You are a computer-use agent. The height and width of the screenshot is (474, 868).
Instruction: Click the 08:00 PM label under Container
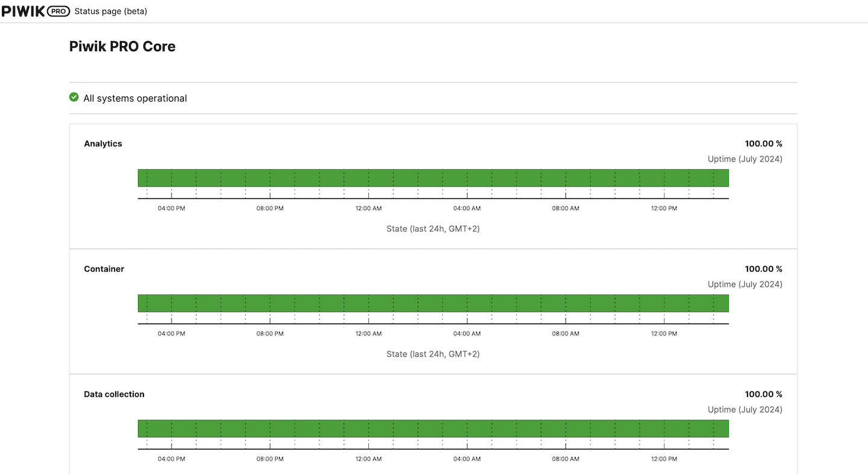point(270,334)
